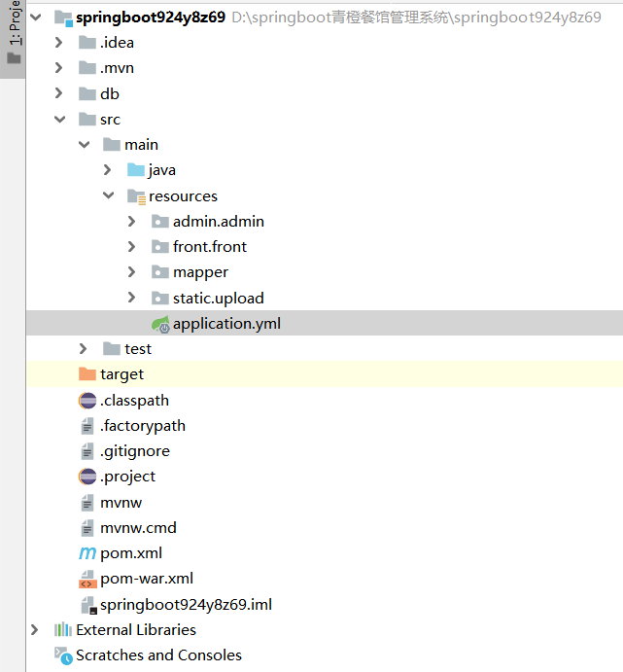Select the .gitignore file
This screenshot has width=623, height=672.
[134, 451]
